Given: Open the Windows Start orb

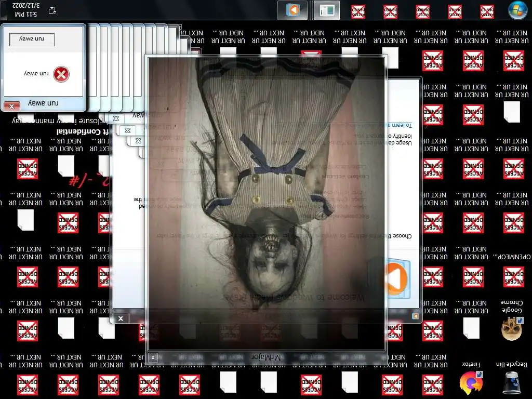Looking at the screenshot, I should [x=517, y=10].
